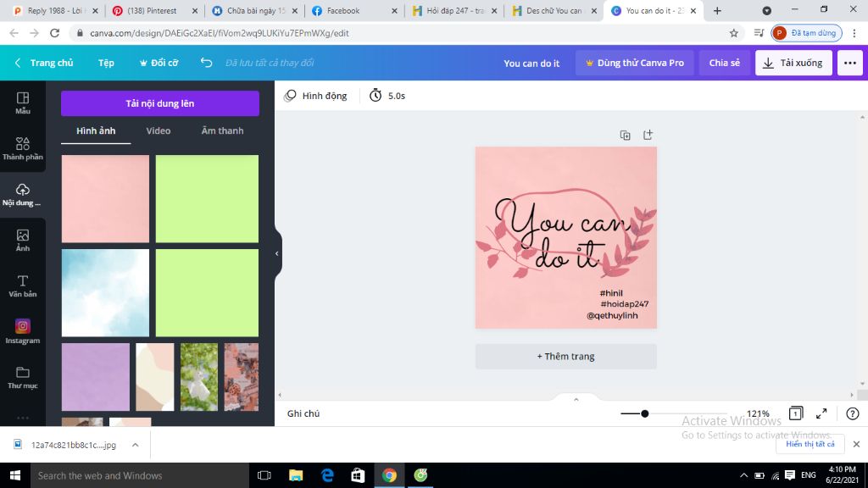
Task: Open the Văn bản text panel
Action: coord(23,286)
